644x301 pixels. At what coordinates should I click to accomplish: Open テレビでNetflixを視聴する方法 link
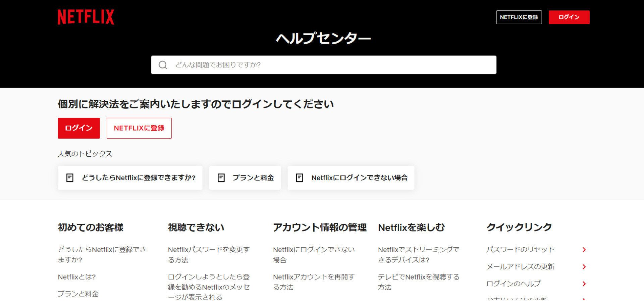pos(418,282)
